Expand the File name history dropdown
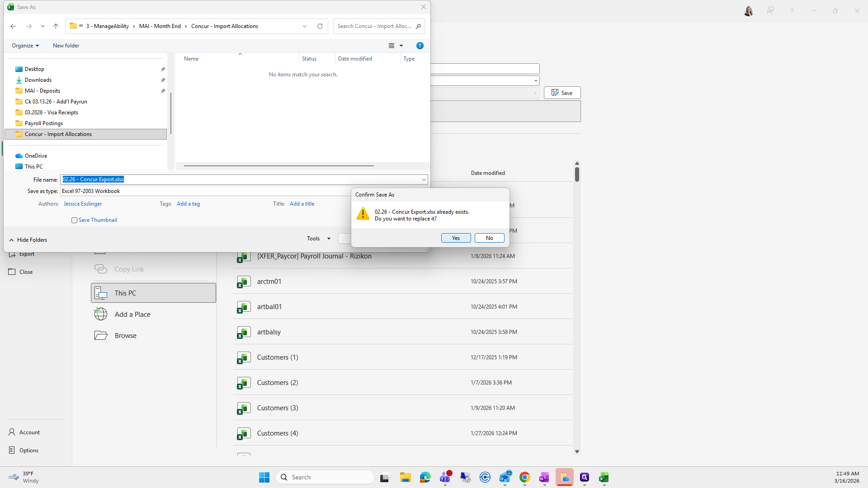The height and width of the screenshot is (488, 868). pos(424,179)
